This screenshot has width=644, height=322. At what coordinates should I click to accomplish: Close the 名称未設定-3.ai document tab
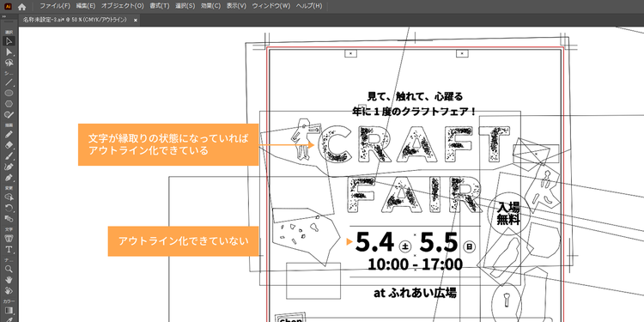point(136,20)
